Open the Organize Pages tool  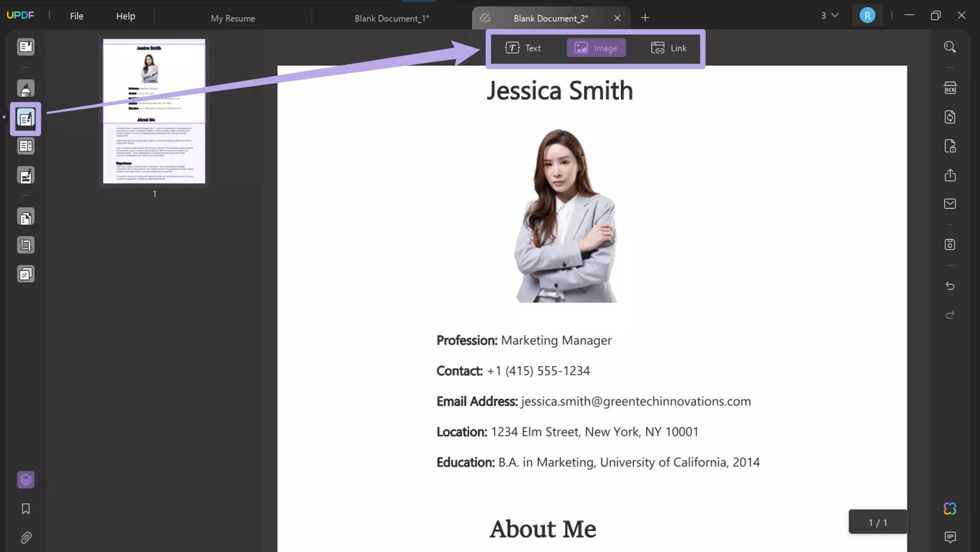pyautogui.click(x=25, y=216)
